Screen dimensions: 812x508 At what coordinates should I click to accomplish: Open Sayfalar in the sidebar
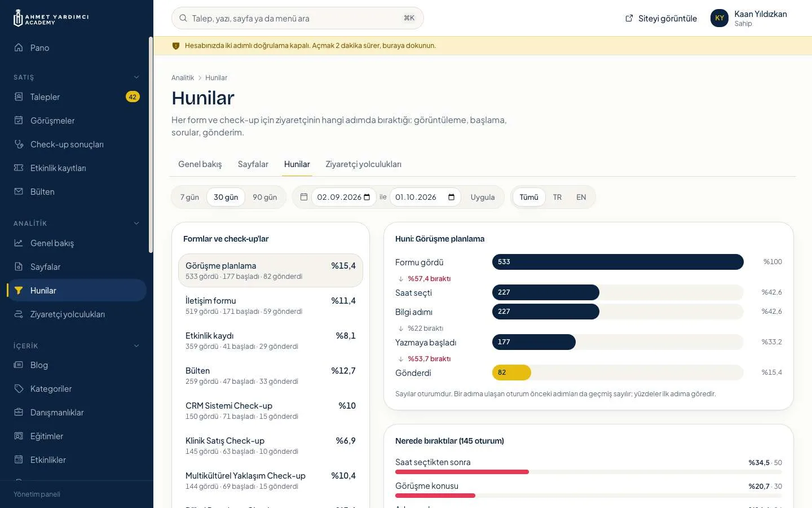[x=77, y=267]
